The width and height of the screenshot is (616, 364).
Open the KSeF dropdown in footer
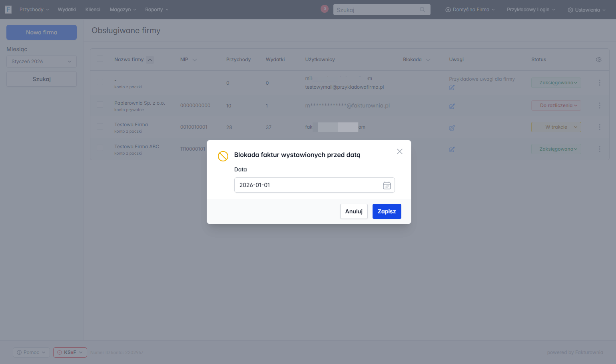point(70,352)
